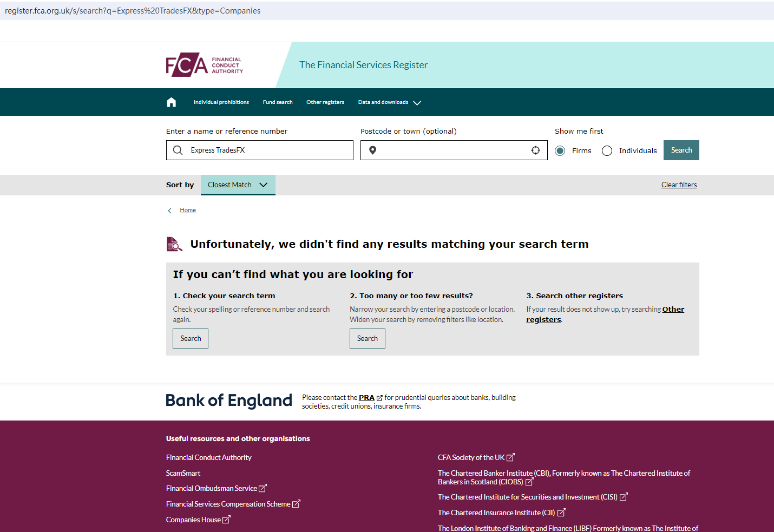Open The Chartered Insurance Institute link

point(496,513)
